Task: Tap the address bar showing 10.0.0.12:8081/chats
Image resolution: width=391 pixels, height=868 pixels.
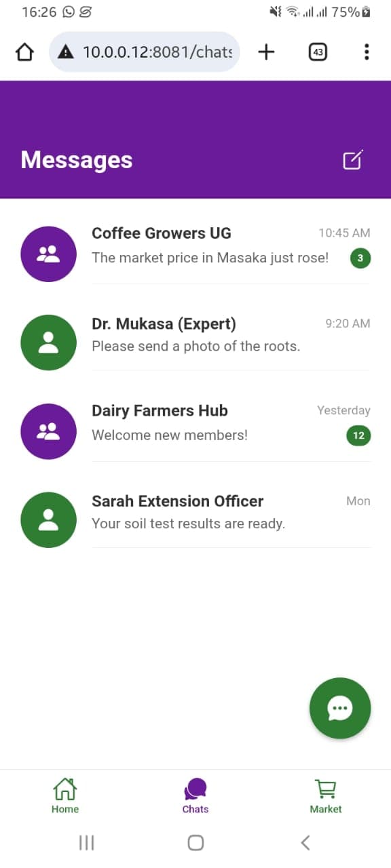Action: coord(144,52)
